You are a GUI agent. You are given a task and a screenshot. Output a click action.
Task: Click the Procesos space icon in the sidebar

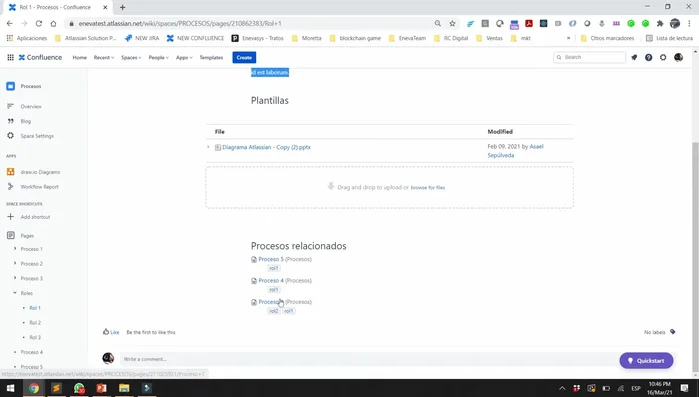11,86
